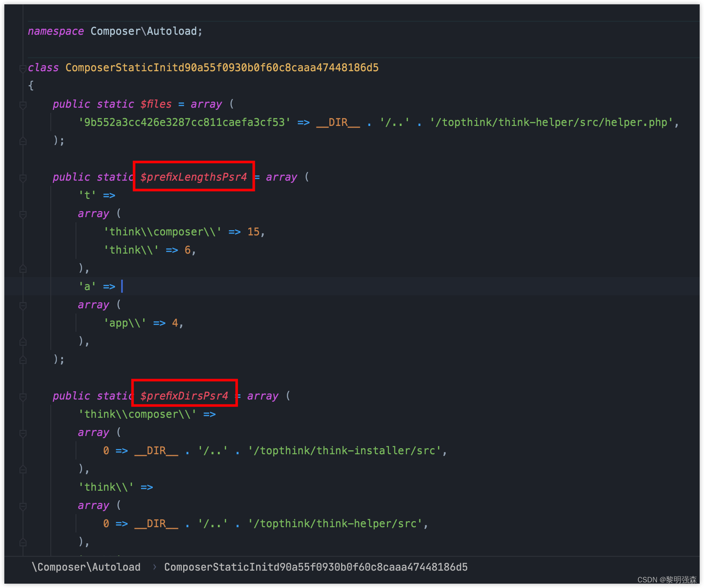Screen dimensions: 704x588
Task: Click the number 4 value
Action: (175, 323)
